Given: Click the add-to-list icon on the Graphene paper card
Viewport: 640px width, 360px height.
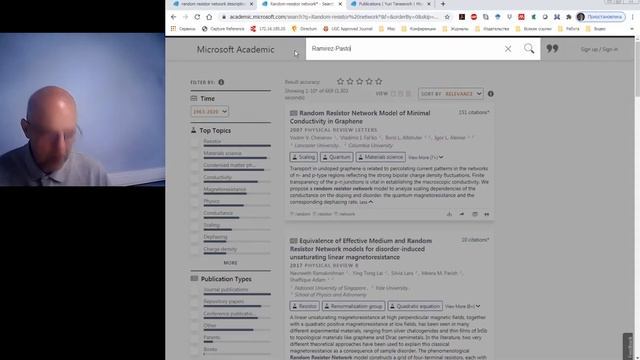Looking at the screenshot, I should point(475,214).
